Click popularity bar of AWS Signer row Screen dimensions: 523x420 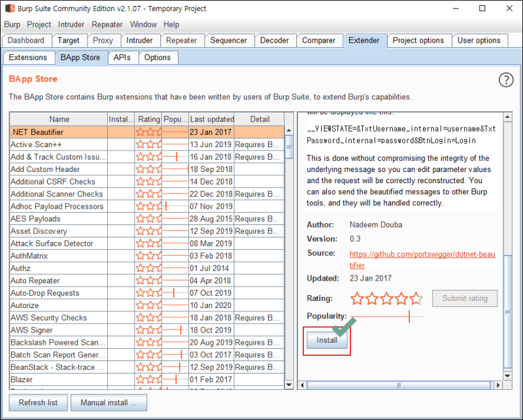pyautogui.click(x=175, y=330)
